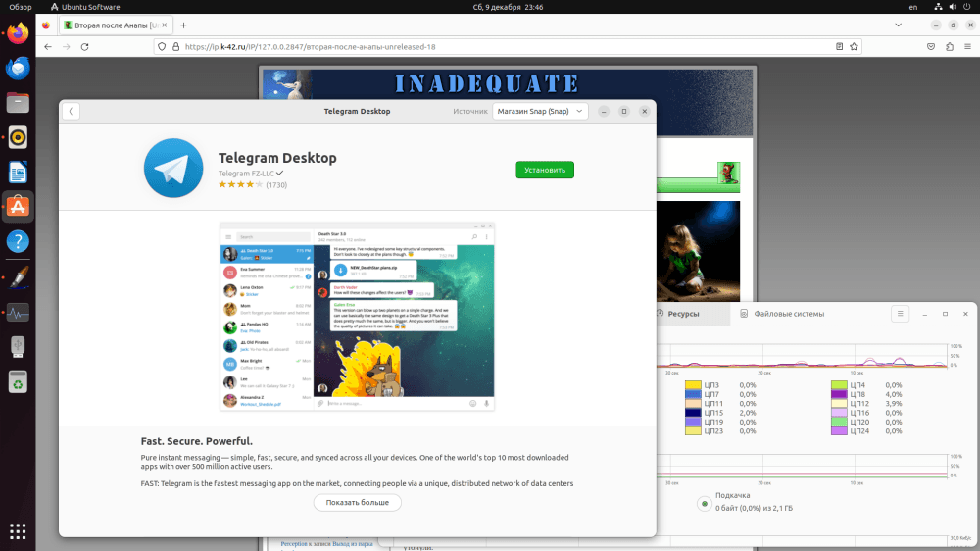
Task: Click the small avatar image on the webpage
Action: [728, 172]
